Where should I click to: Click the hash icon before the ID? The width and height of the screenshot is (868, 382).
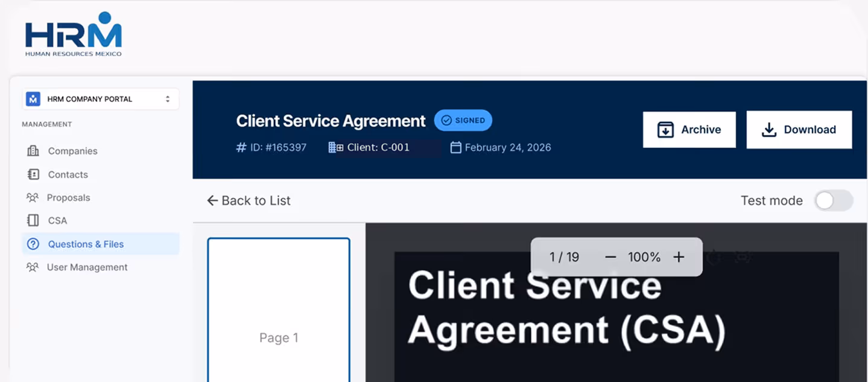(x=241, y=147)
